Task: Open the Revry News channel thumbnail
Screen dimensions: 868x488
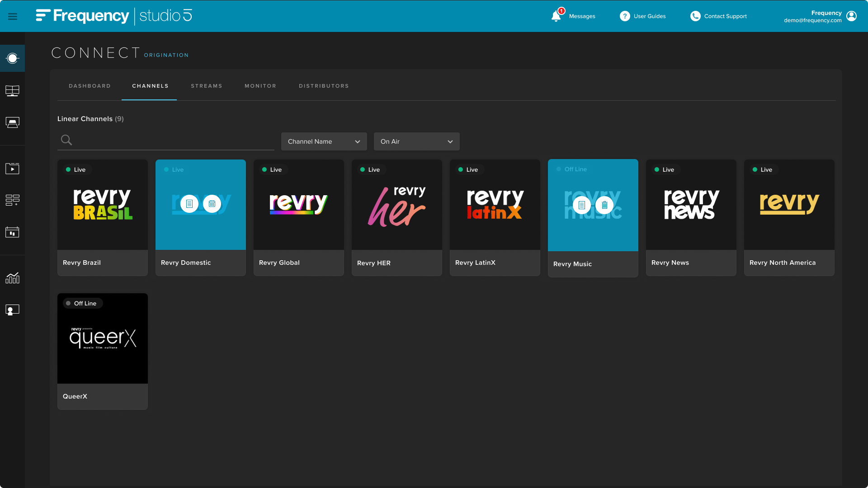Action: click(691, 205)
